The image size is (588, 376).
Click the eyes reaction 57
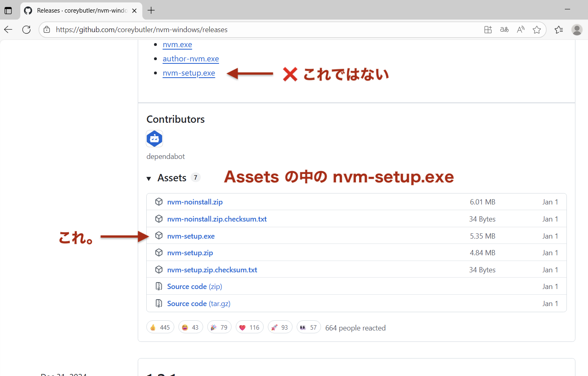click(309, 327)
